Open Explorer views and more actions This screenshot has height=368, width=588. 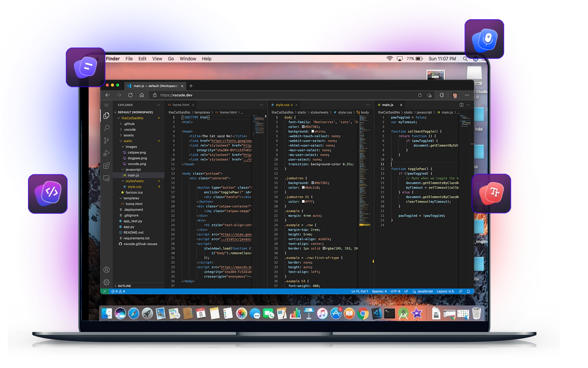coord(158,105)
